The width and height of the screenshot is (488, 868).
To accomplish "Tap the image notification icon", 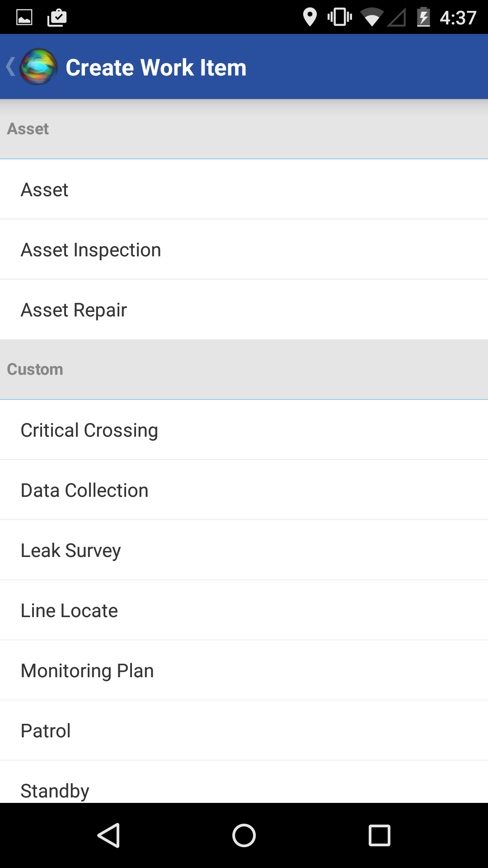I will [x=24, y=17].
